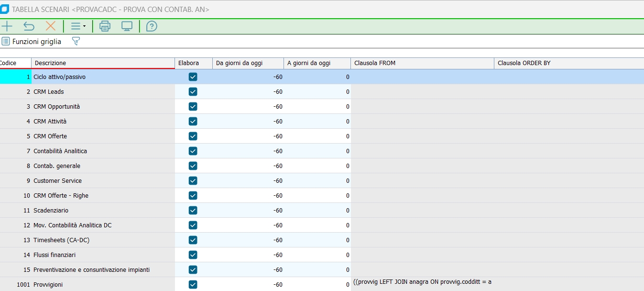Viewport: 644px width, 291px height.
Task: Select the Flussi finanziari description cell
Action: click(103, 255)
